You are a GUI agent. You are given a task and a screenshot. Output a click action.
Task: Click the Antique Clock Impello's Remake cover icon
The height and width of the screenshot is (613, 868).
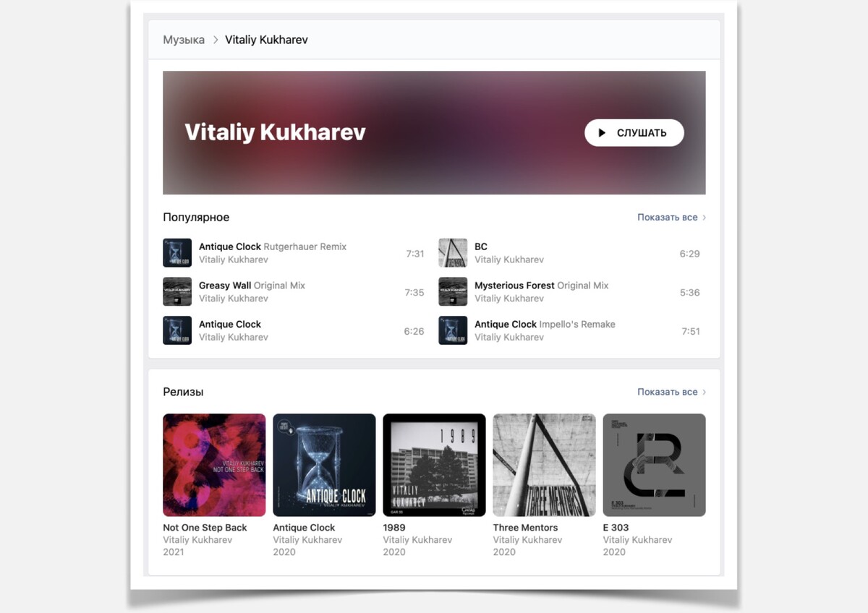pyautogui.click(x=453, y=330)
